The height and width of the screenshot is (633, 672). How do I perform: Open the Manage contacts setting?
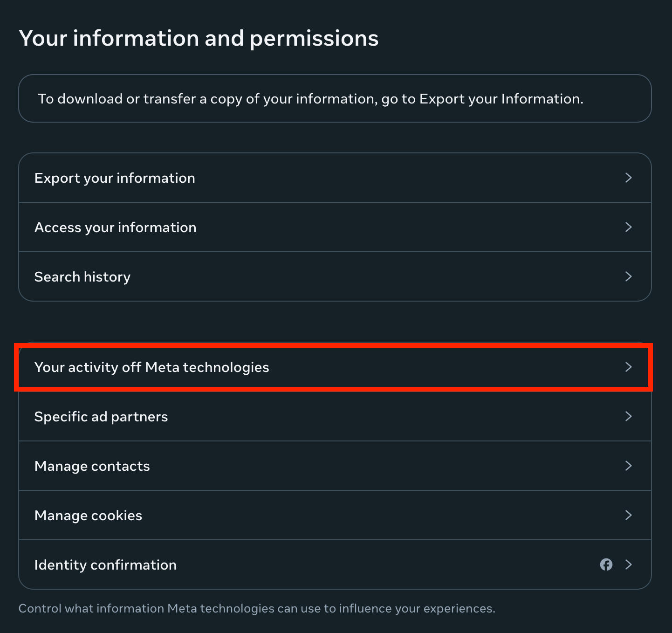coord(92,466)
